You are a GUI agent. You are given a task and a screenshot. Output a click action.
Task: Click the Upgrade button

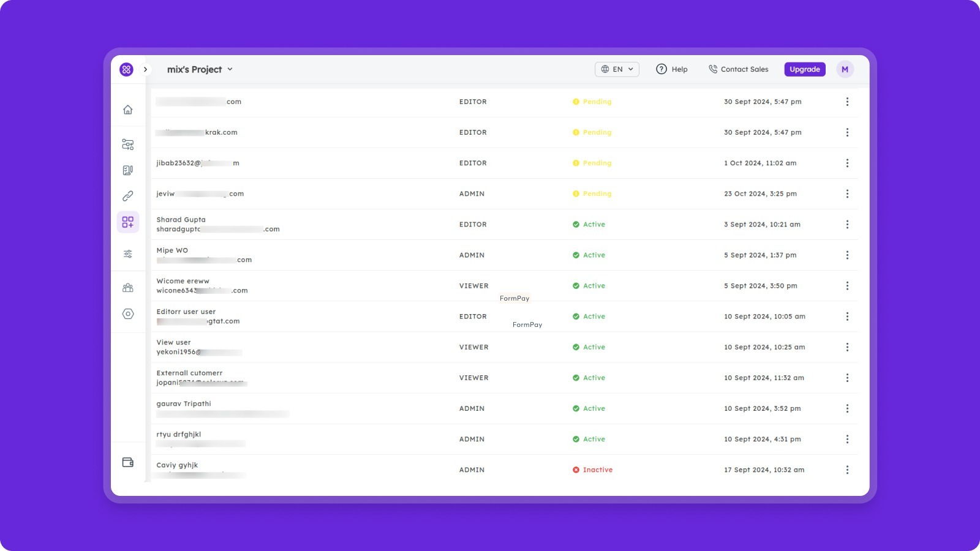click(x=804, y=69)
